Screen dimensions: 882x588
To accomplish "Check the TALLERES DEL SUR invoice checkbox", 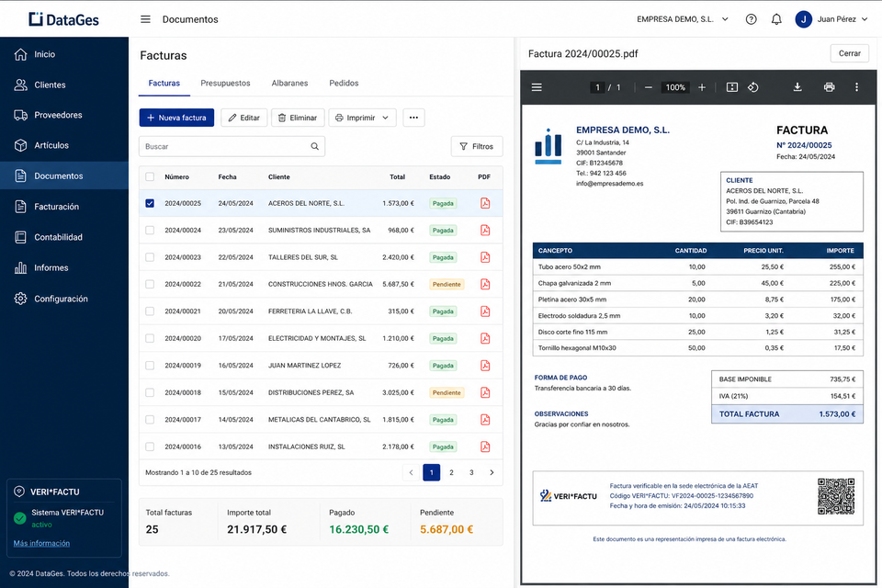I will tap(150, 257).
